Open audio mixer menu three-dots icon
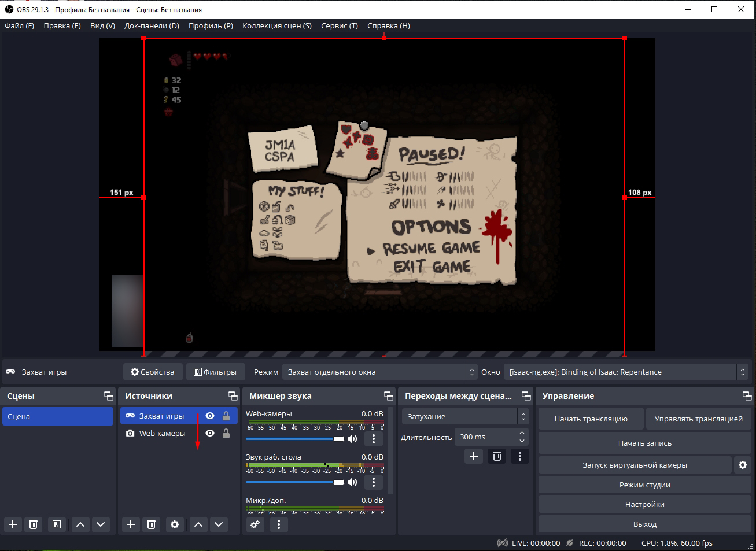Viewport: 756px width, 551px height. coord(279,524)
